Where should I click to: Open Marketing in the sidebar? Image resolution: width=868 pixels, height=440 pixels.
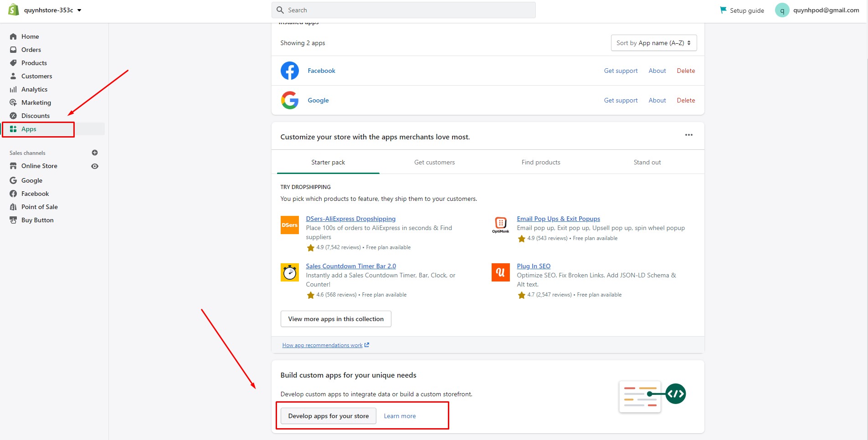pyautogui.click(x=36, y=102)
